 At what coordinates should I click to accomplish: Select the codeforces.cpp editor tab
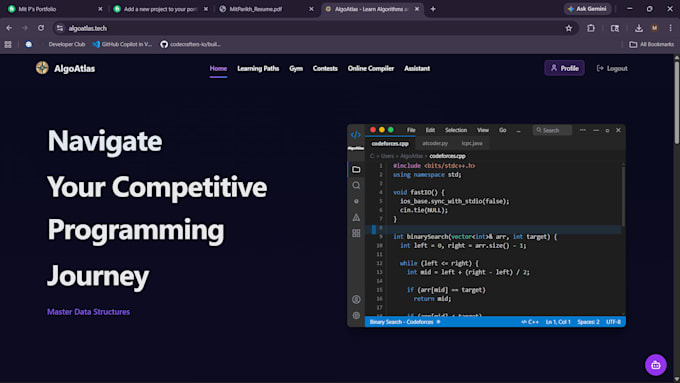(390, 143)
